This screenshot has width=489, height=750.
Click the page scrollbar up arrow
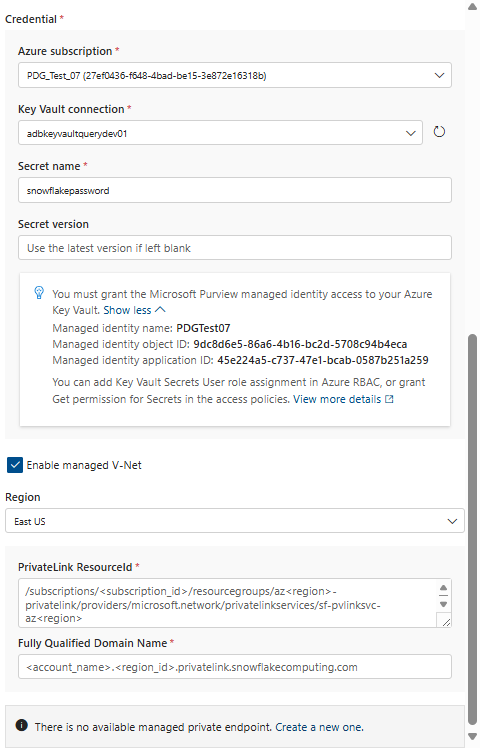pyautogui.click(x=472, y=7)
